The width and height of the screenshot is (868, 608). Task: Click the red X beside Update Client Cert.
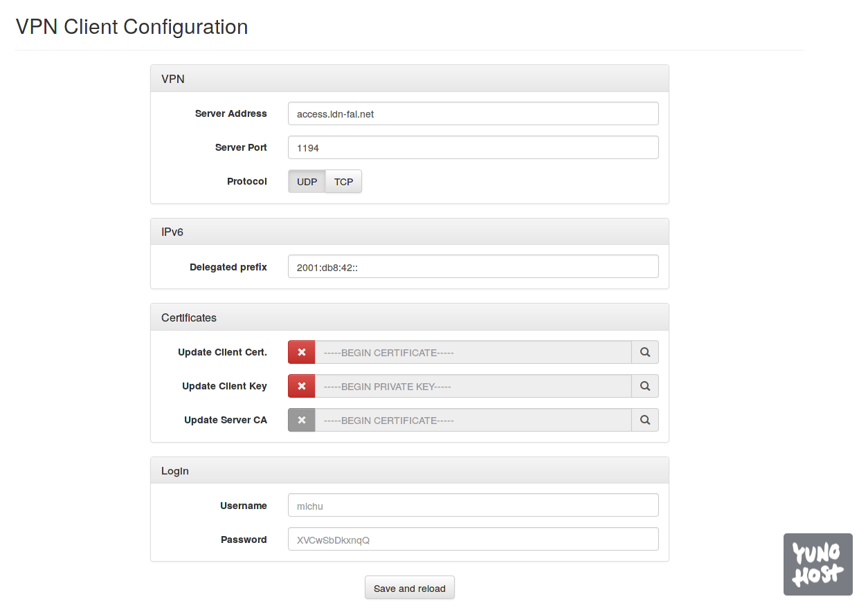coord(301,352)
